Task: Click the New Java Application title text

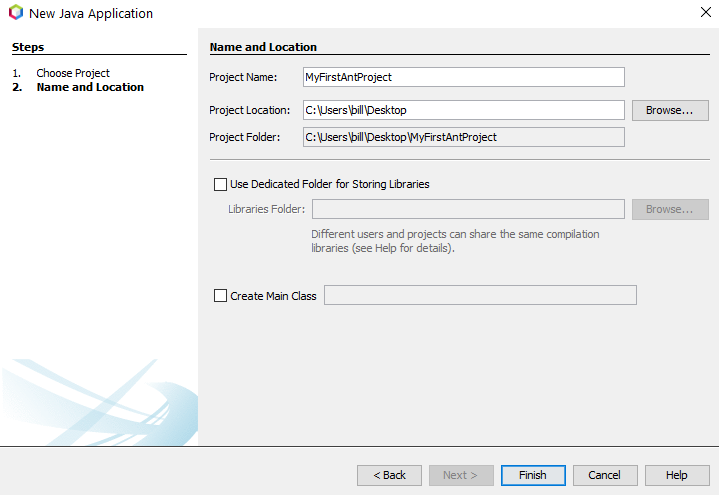Action: click(x=91, y=14)
